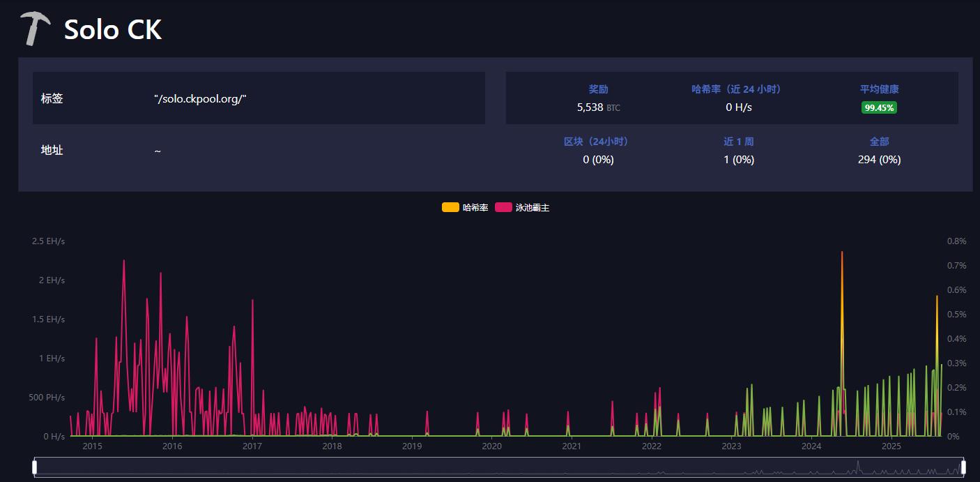Hide the pink 泳池霸主 legend series
Image resolution: width=980 pixels, height=482 pixels.
(x=503, y=208)
